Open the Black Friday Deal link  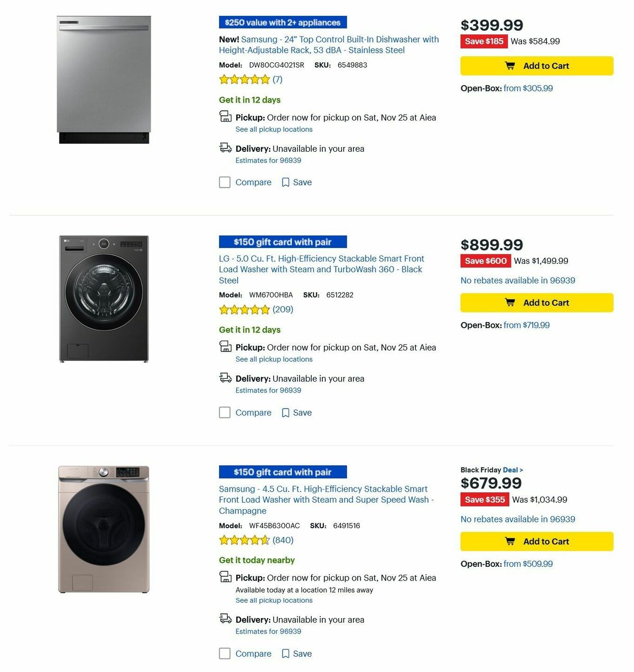[510, 470]
